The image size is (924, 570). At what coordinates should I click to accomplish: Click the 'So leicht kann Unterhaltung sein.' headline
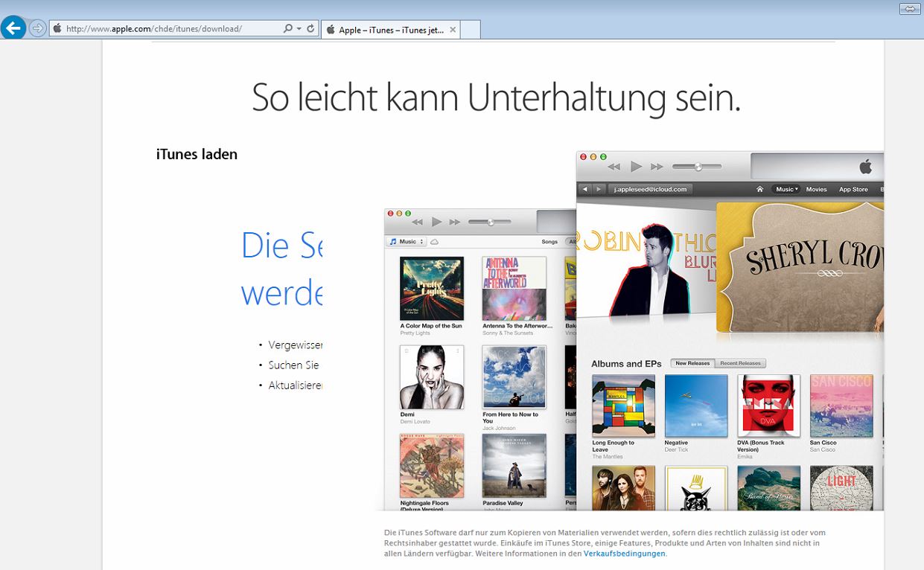tap(496, 97)
